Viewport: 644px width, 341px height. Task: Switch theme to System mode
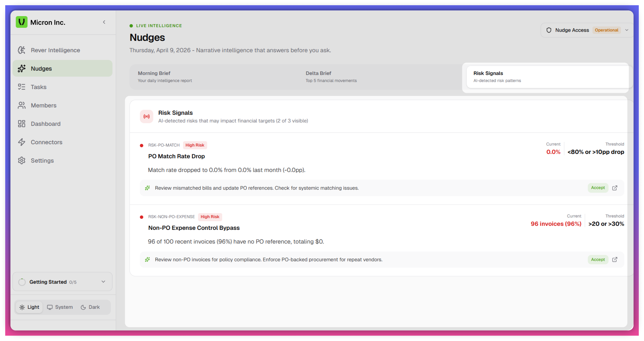tap(60, 307)
